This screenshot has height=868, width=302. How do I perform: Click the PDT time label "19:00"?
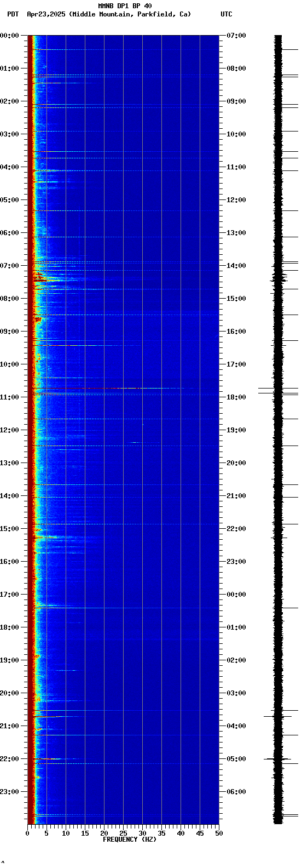[9, 660]
